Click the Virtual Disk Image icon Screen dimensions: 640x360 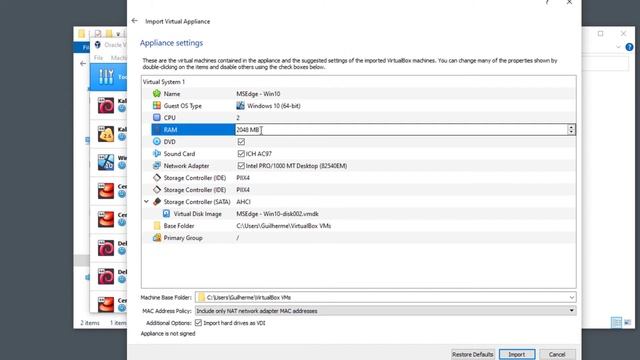click(167, 213)
